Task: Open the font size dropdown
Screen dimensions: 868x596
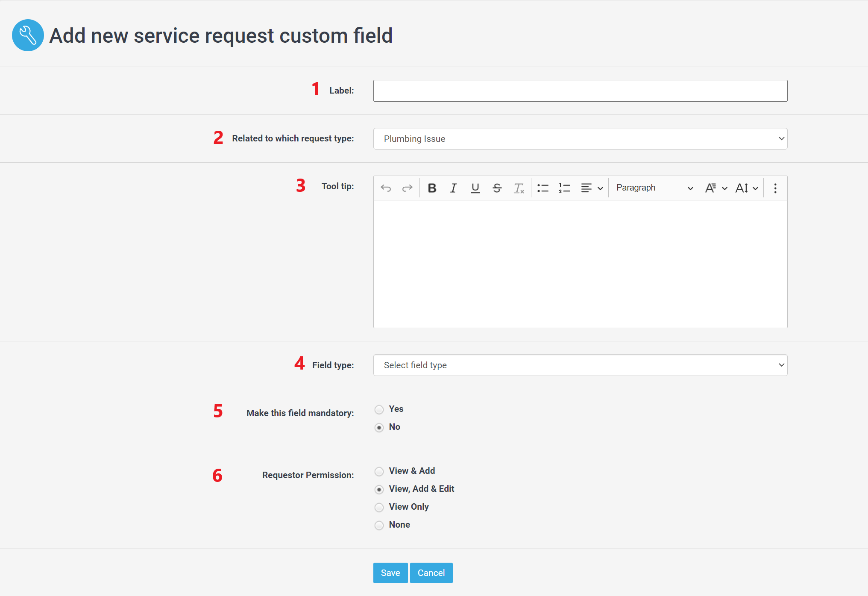Action: point(747,188)
